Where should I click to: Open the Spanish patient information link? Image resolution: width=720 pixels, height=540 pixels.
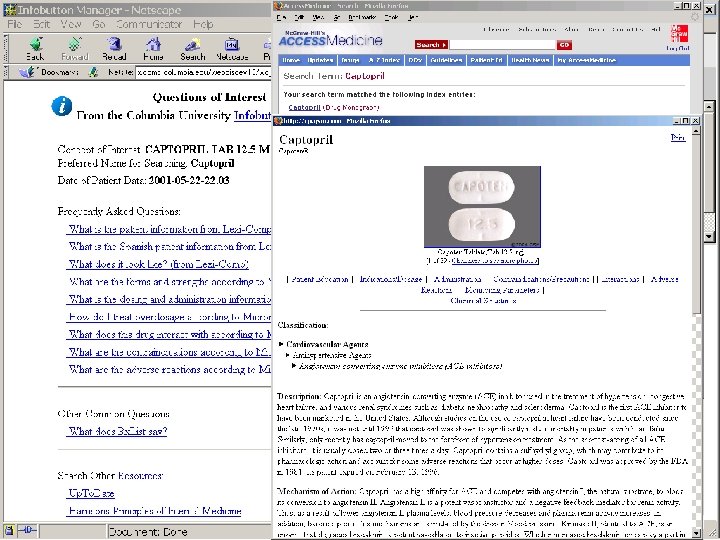[170, 247]
